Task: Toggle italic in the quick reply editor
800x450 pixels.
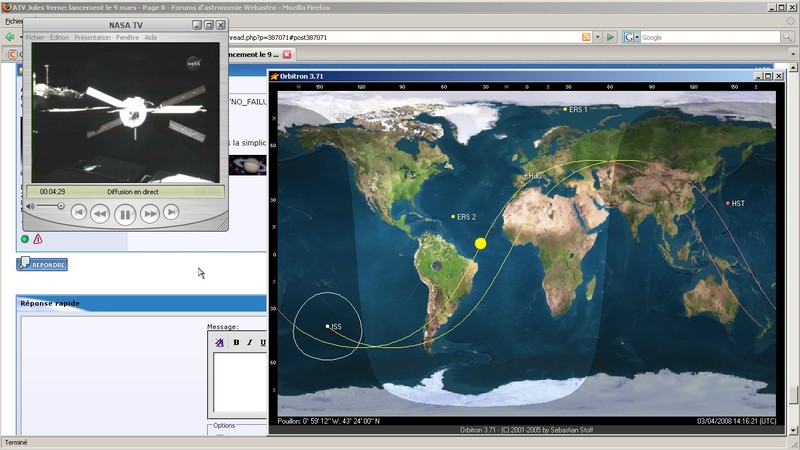Action: pos(249,342)
